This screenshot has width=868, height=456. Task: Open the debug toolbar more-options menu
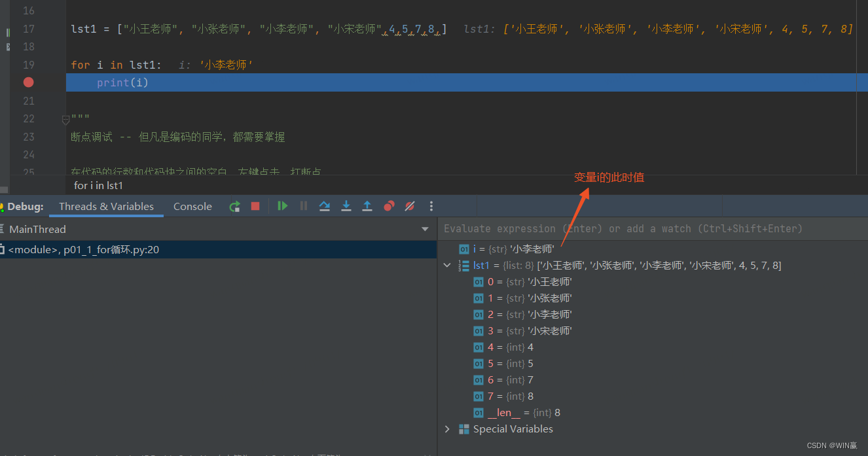tap(431, 206)
